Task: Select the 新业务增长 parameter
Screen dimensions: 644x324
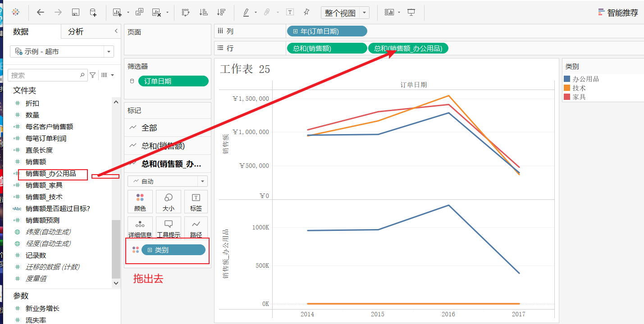Action: tap(42, 309)
